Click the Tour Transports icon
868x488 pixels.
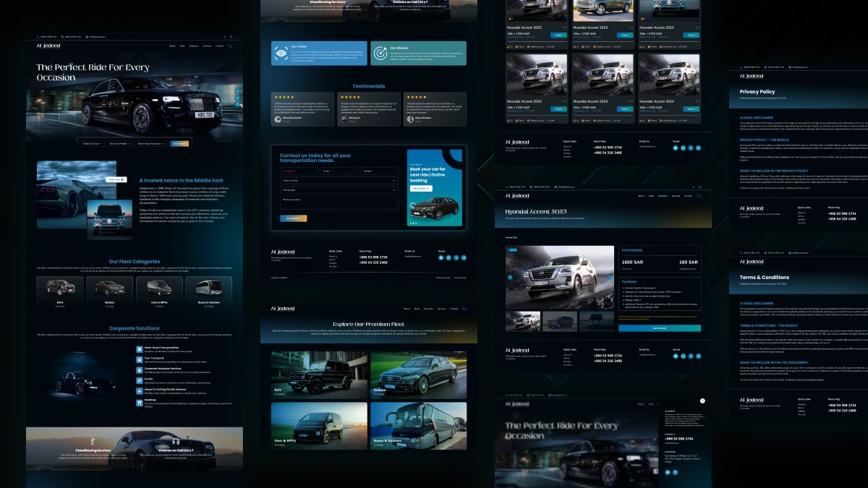pyautogui.click(x=140, y=360)
